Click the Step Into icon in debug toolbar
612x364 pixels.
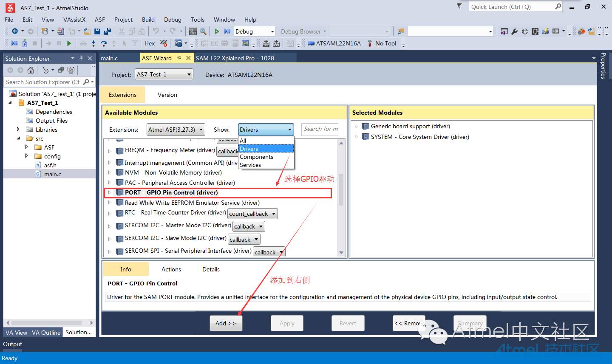93,43
